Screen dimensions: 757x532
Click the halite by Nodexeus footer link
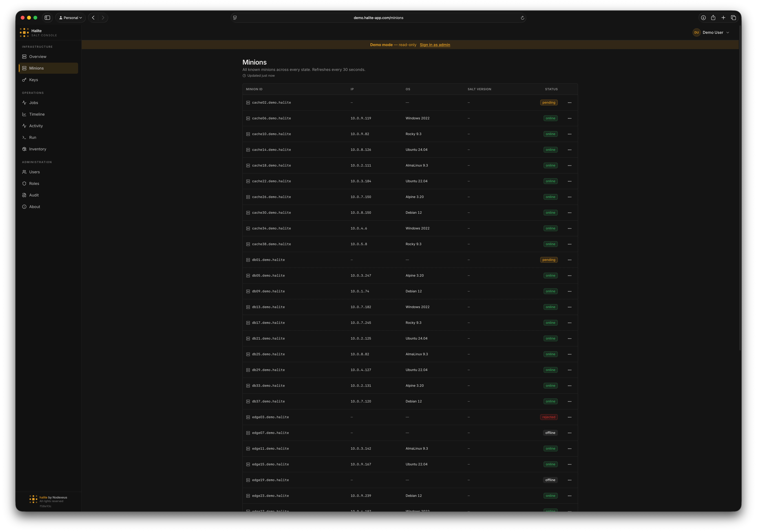tap(53, 497)
